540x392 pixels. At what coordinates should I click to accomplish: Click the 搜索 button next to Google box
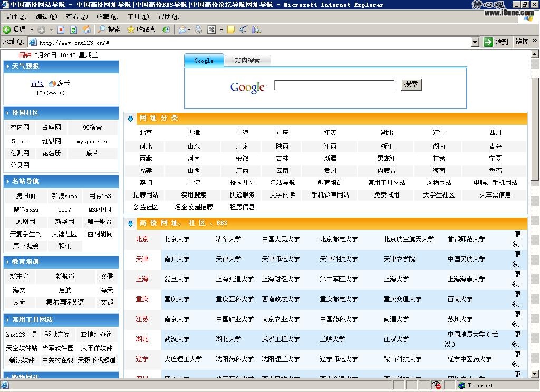tap(411, 84)
